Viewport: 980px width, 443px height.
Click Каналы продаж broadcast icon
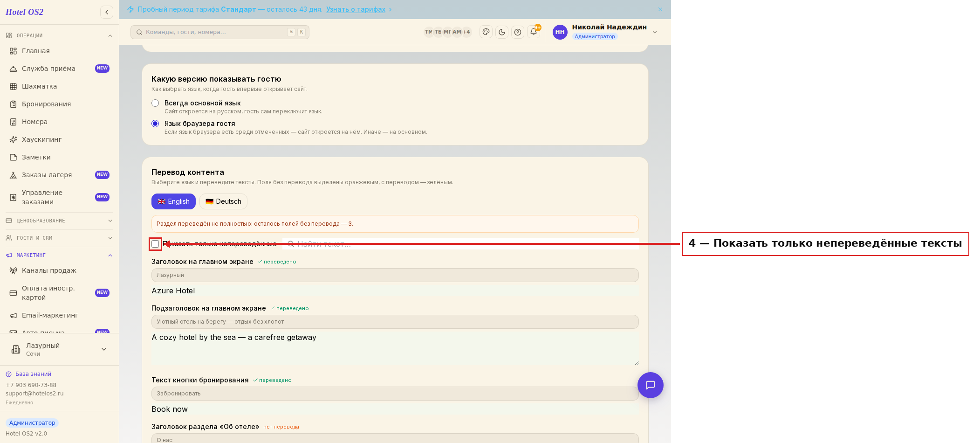point(14,270)
